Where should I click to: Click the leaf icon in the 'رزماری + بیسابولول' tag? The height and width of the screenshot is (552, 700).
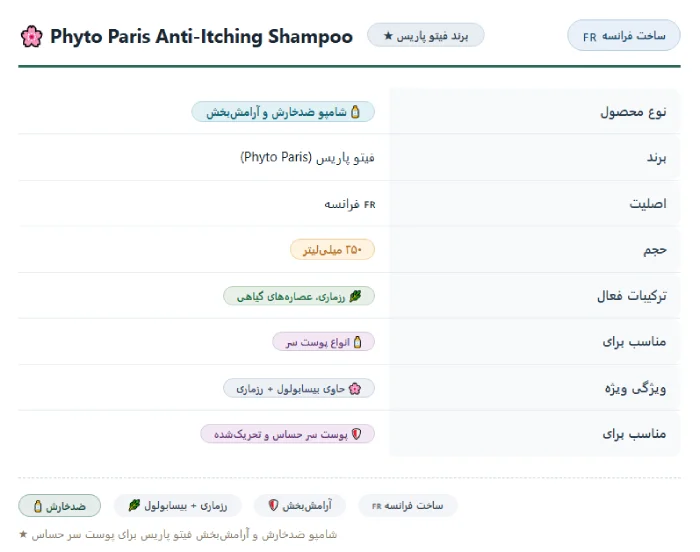[x=134, y=506]
